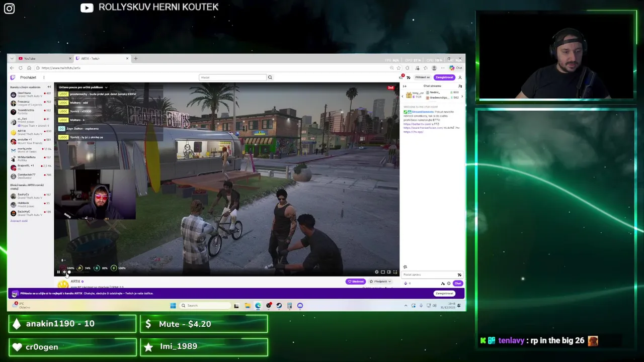Open Windows Start menu
Screen dimensions: 644x362
click(x=173, y=305)
